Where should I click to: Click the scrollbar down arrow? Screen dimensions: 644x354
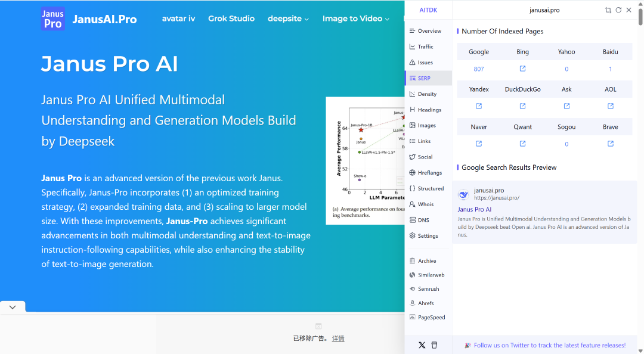click(x=640, y=350)
